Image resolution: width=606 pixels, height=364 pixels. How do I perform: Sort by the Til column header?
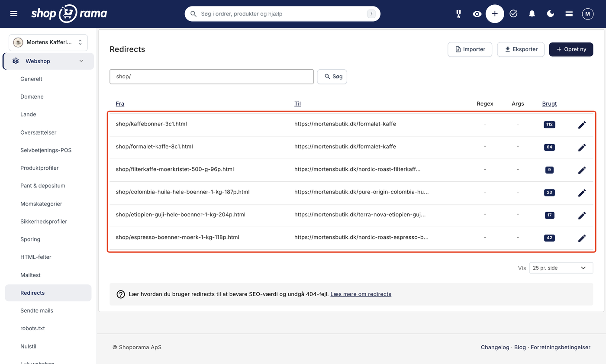297,104
